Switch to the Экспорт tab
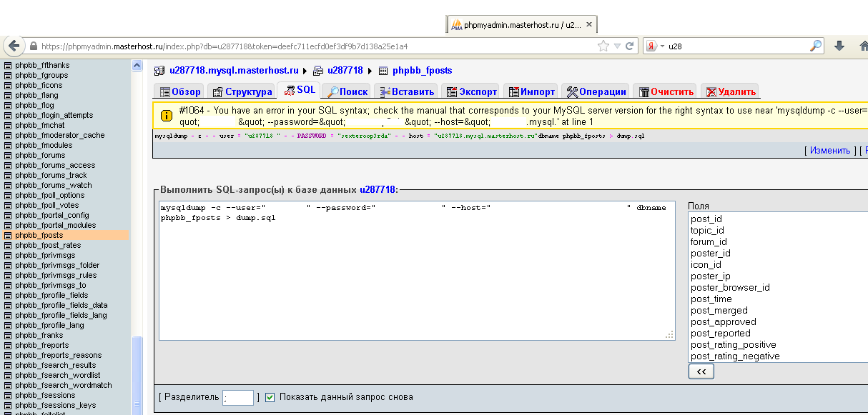 coord(470,91)
